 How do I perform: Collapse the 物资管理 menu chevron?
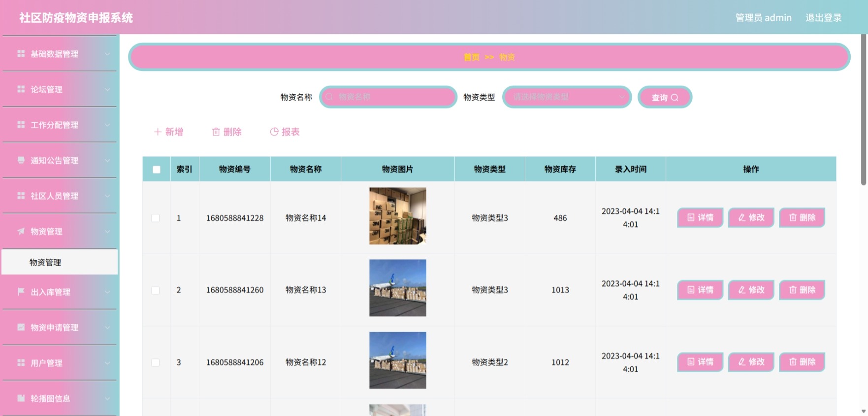pyautogui.click(x=107, y=231)
